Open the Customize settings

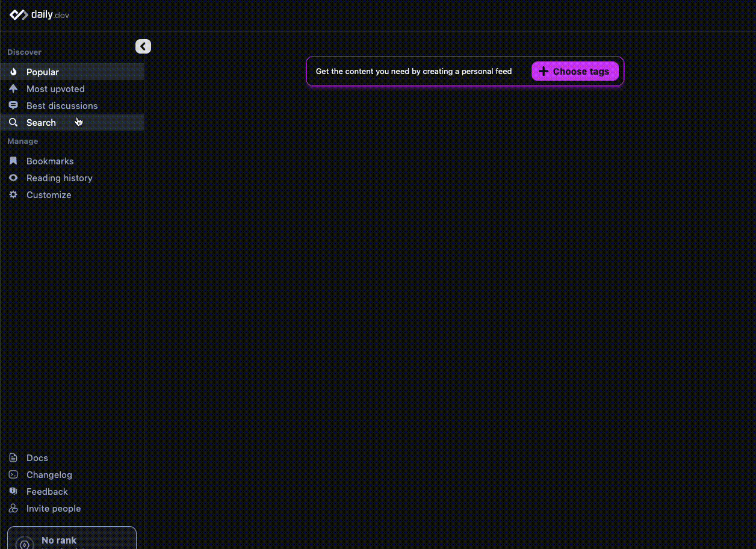coord(72,194)
